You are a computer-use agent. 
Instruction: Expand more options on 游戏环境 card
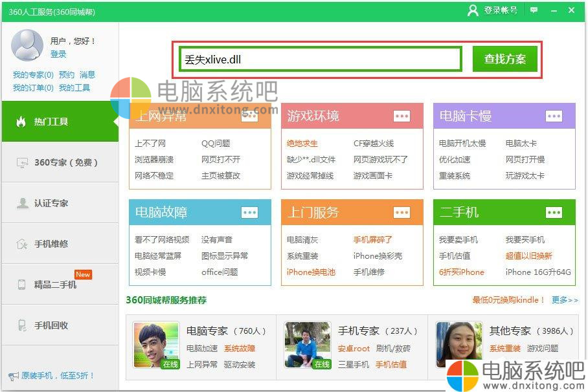[401, 116]
